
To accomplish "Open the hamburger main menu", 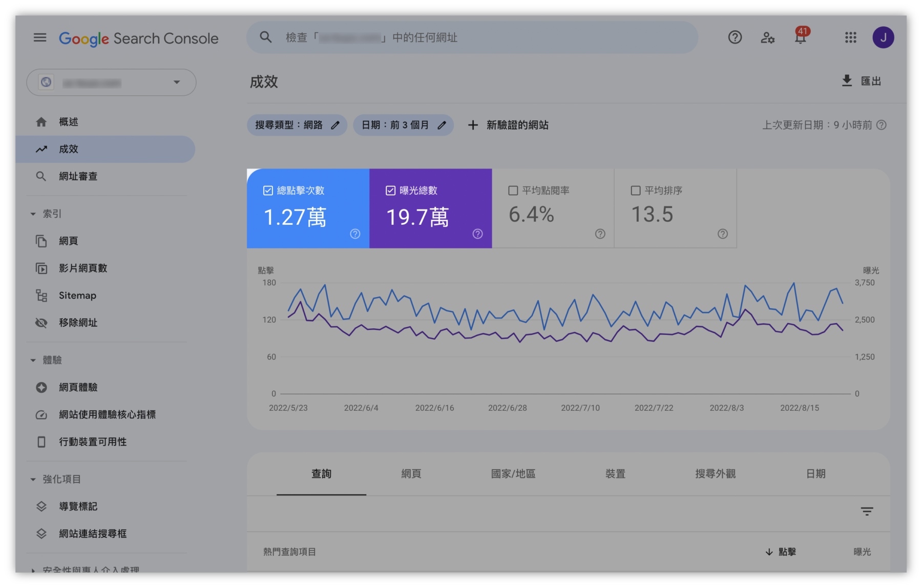I will (40, 37).
